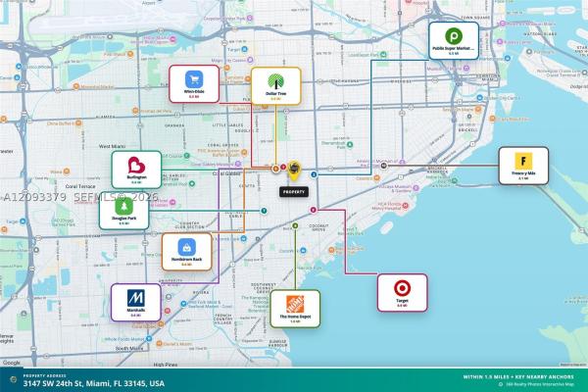
Task: Open the Dollar Tree anchor card
Action: (x=276, y=86)
